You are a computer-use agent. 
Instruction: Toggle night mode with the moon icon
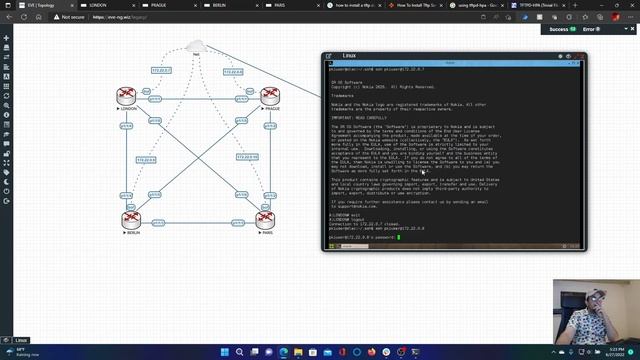point(6,182)
